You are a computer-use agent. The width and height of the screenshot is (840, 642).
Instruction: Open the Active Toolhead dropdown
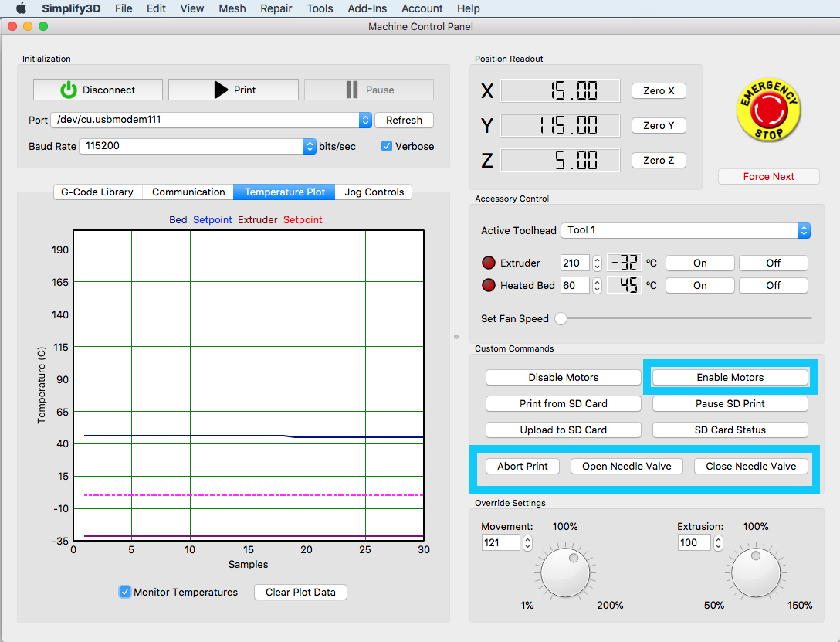[685, 230]
